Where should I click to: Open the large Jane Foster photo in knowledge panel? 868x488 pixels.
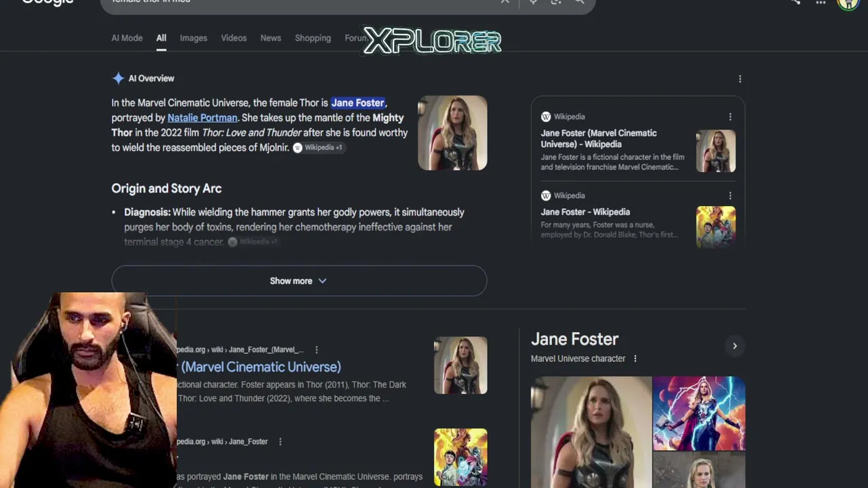[591, 432]
